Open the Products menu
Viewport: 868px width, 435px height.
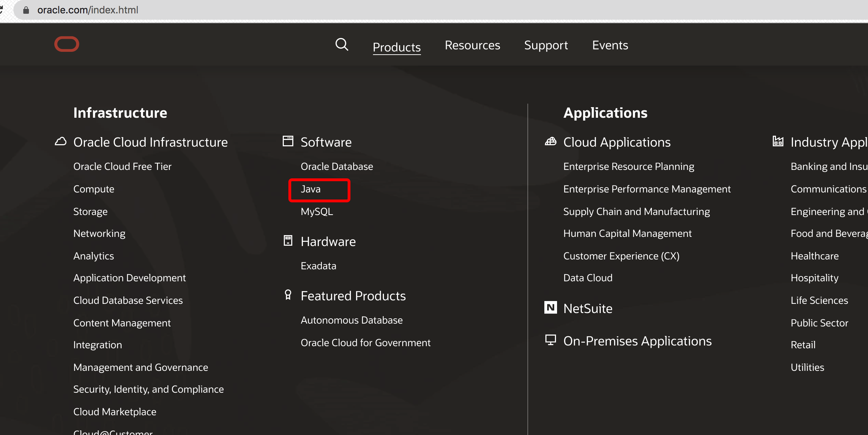click(397, 47)
